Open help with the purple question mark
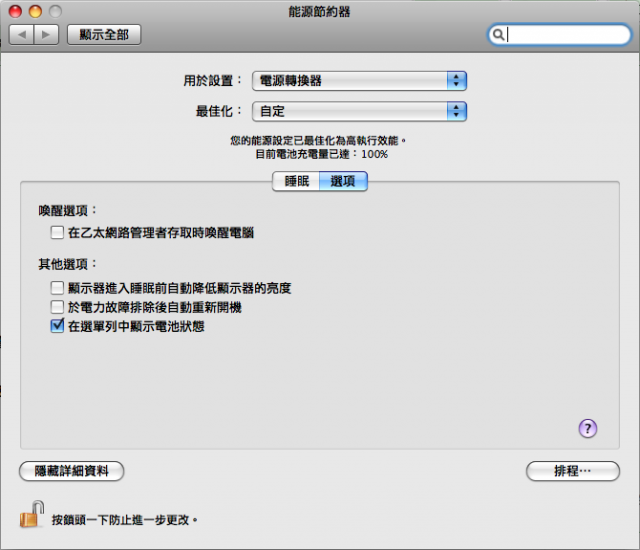Viewport: 640px width, 550px height. (x=588, y=428)
